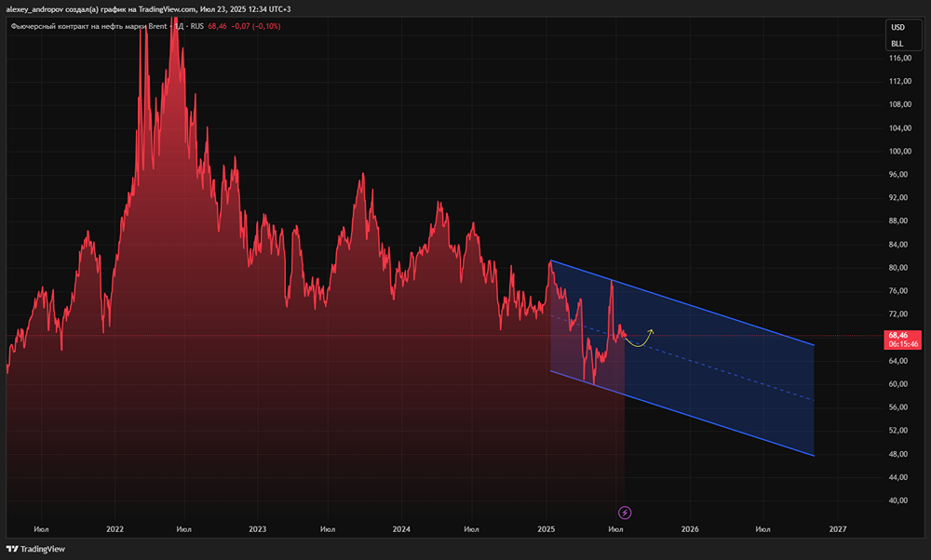
Task: Click the 44,00 price axis label
Action: click(x=898, y=477)
